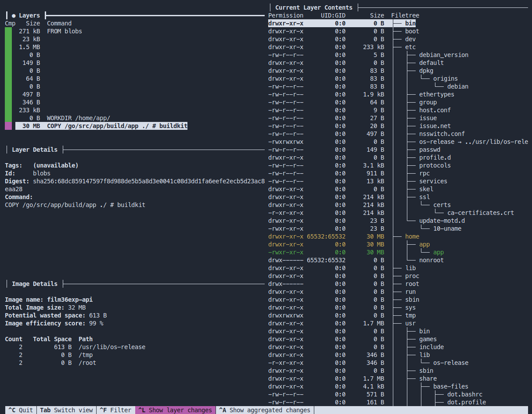Image resolution: width=532 pixels, height=414 pixels.
Task: Click purple compare marker of COPY layer
Action: pyautogui.click(x=8, y=126)
